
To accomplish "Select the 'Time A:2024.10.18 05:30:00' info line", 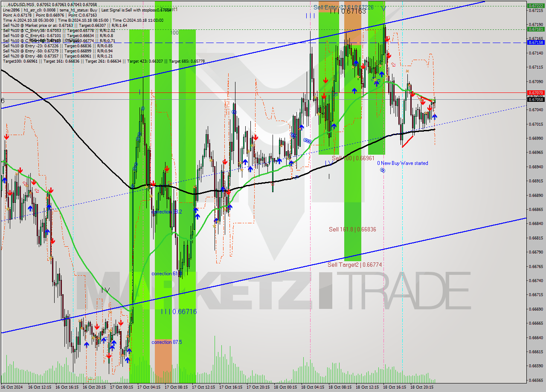I will 83,20.
